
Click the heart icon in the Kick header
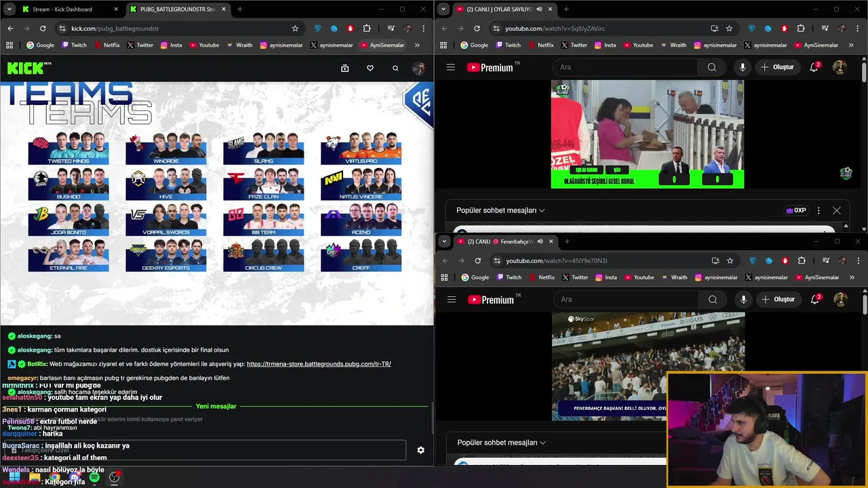point(370,68)
